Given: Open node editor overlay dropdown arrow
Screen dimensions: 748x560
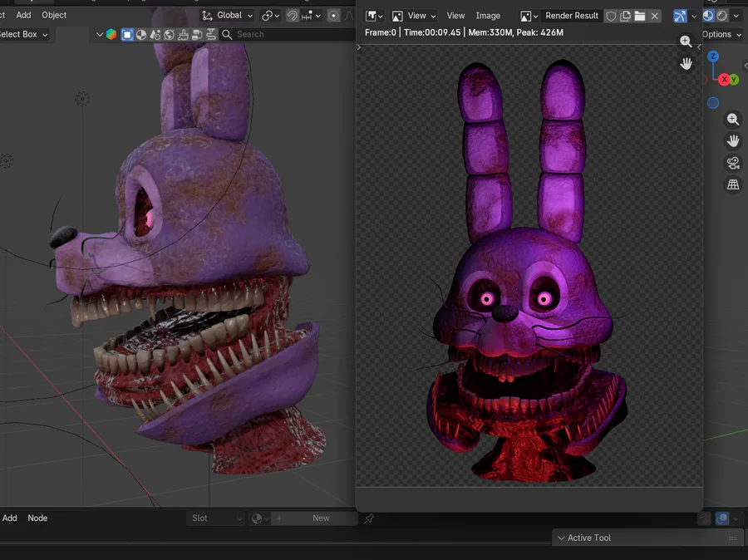Looking at the screenshot, I should 736,518.
